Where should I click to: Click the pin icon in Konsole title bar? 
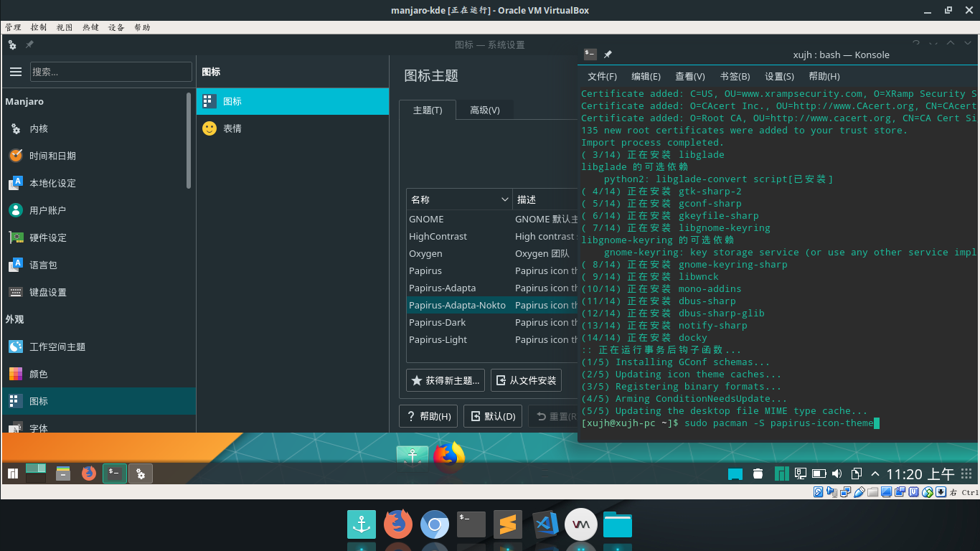tap(608, 55)
